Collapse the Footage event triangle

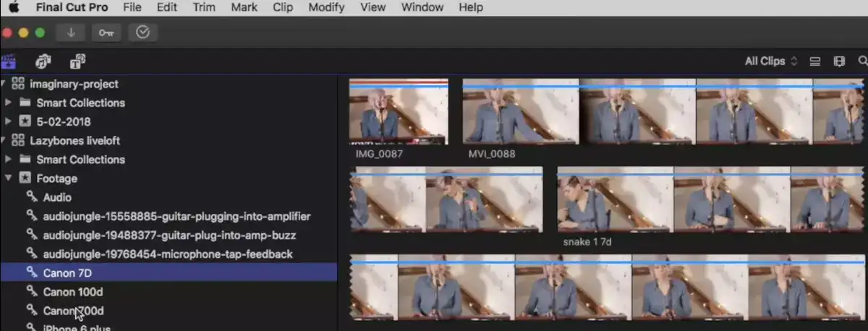point(8,178)
